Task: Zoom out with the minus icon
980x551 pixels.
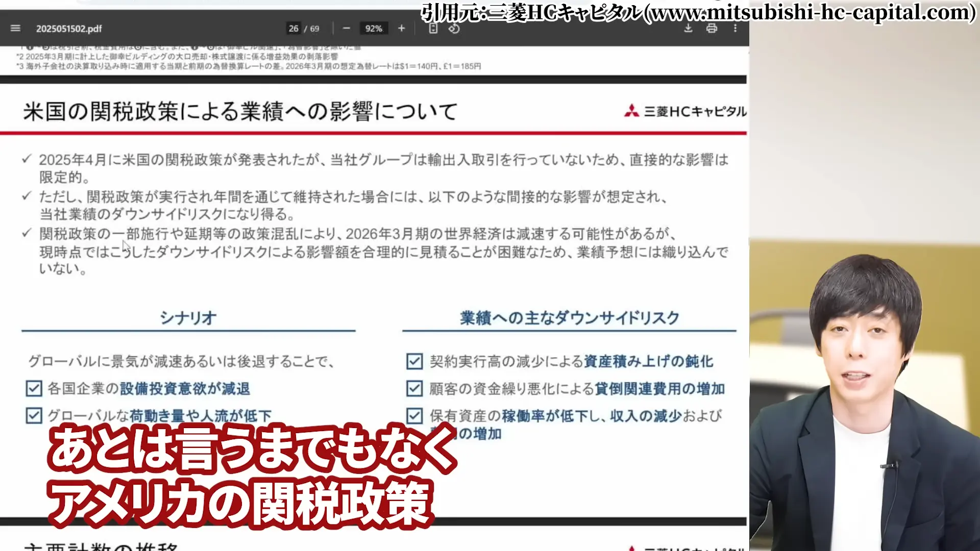Action: pos(347,29)
